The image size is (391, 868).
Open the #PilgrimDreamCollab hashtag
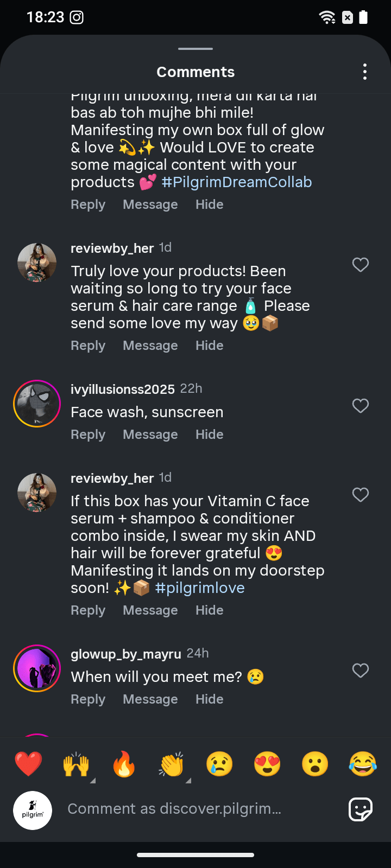point(237,182)
